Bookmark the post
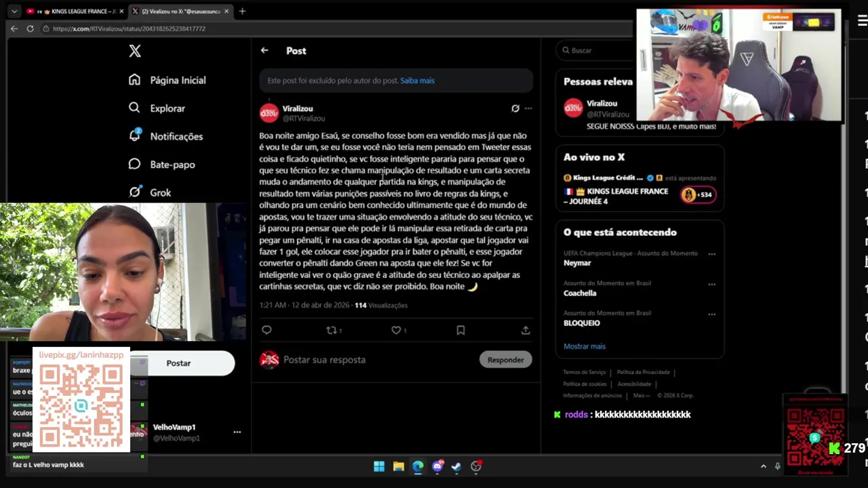 pos(460,330)
